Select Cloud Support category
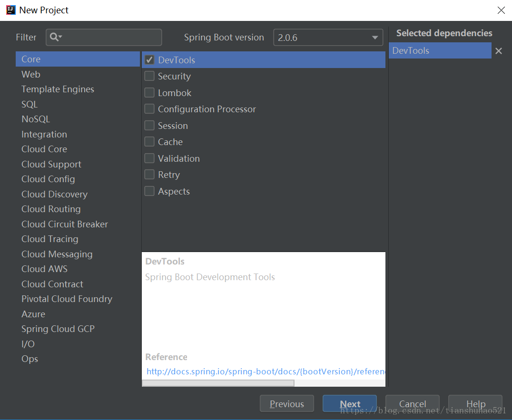The image size is (512, 420). pyautogui.click(x=78, y=164)
